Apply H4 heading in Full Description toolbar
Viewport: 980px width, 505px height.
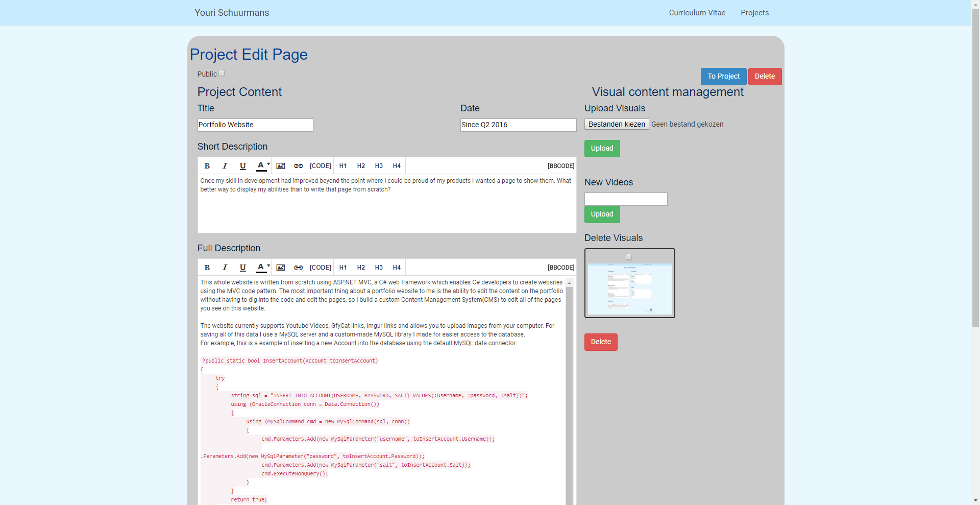point(397,268)
